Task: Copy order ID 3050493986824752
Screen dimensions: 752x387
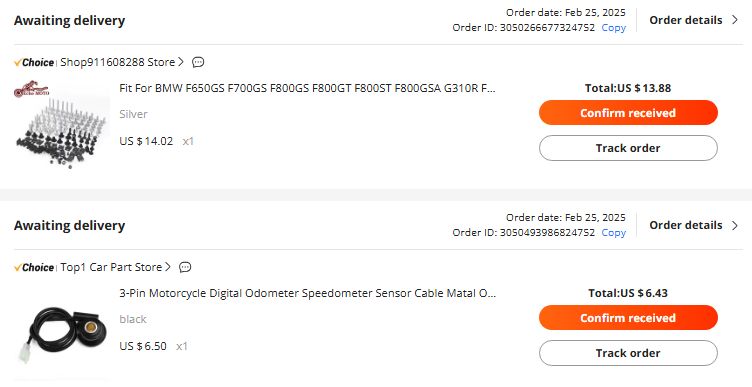Action: pyautogui.click(x=613, y=233)
